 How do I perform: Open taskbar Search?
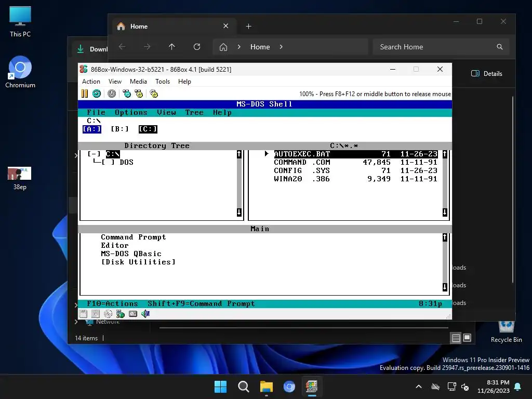pyautogui.click(x=243, y=387)
